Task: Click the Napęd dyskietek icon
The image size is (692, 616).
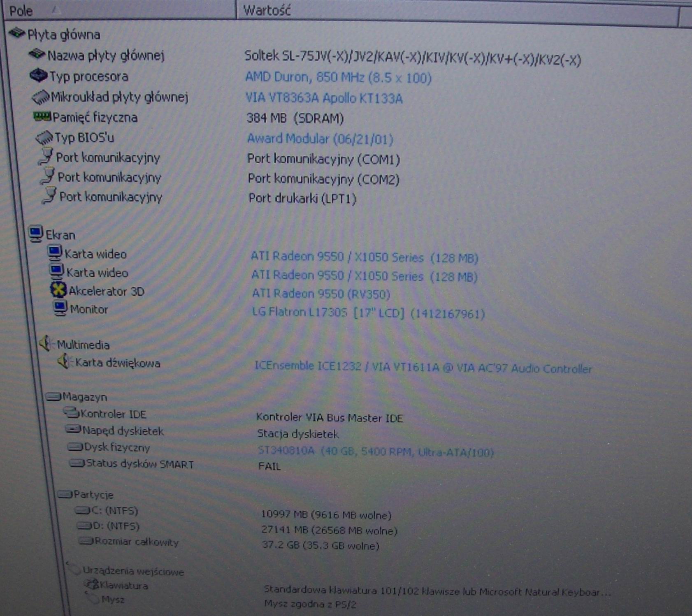Action: coord(73,430)
